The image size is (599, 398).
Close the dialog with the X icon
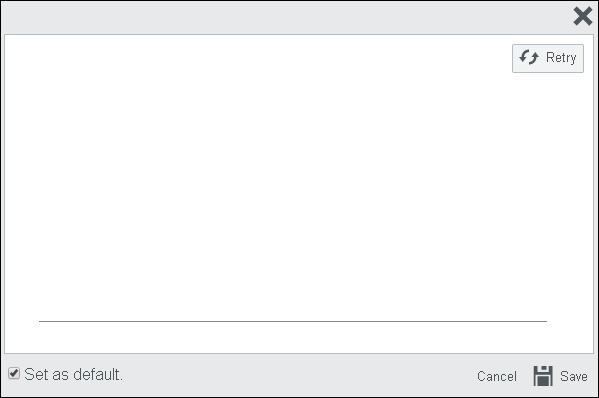(583, 16)
